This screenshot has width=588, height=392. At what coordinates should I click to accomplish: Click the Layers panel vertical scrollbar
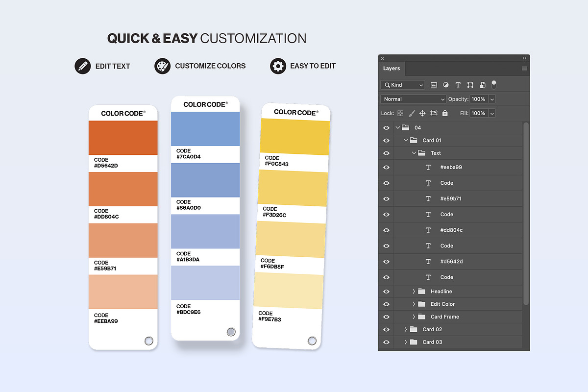tap(526, 213)
